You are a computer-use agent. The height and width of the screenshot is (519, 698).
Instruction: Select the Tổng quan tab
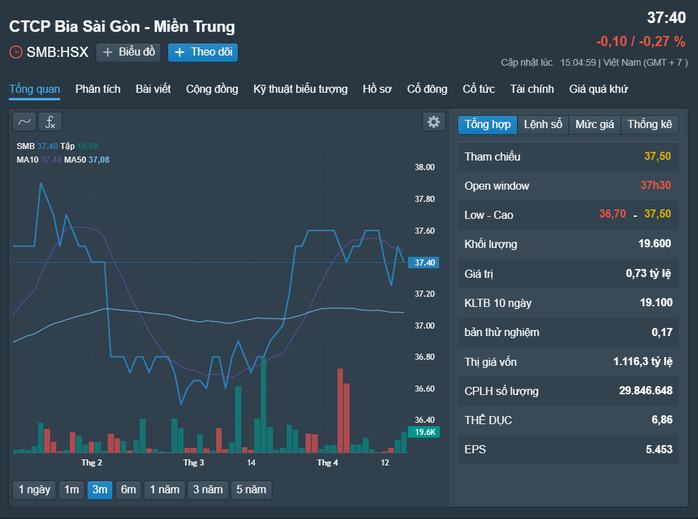point(35,89)
